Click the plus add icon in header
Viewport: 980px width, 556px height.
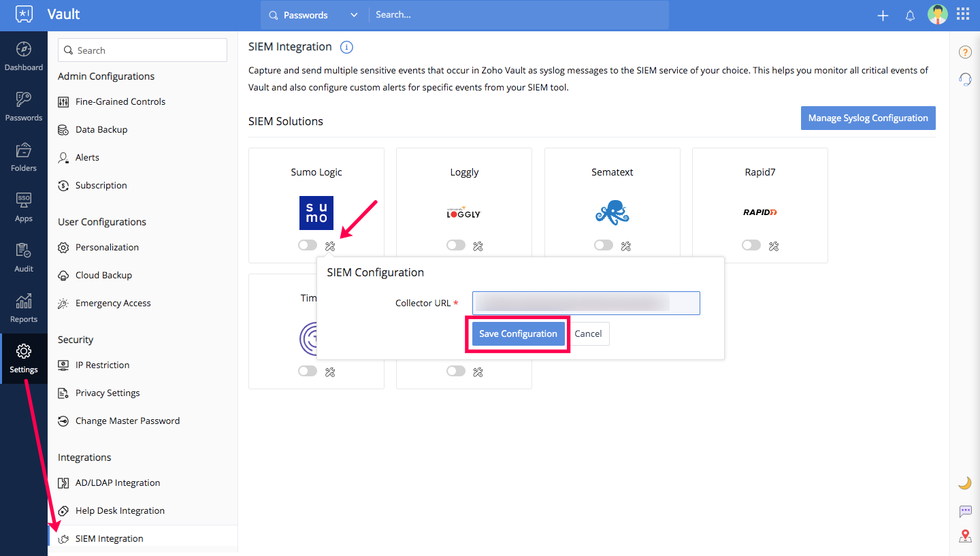[883, 16]
